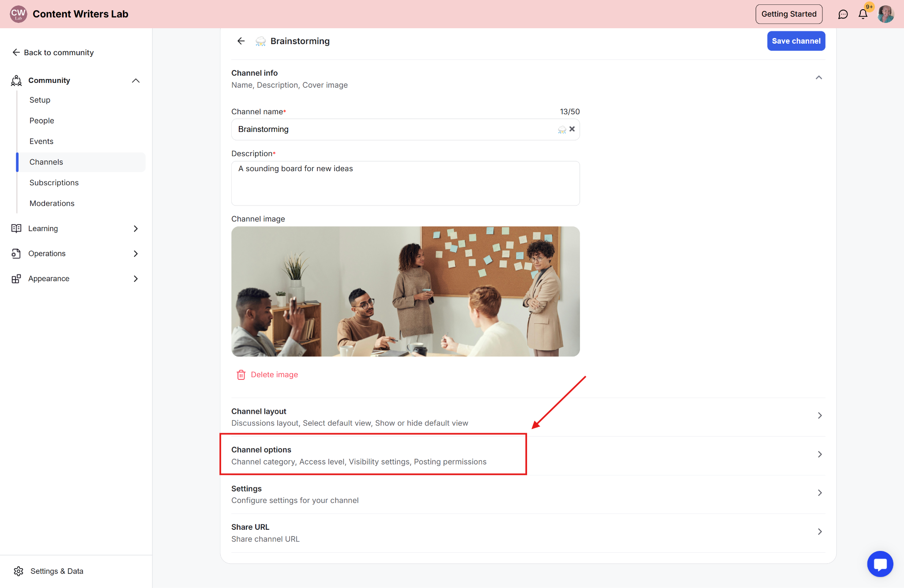Expand the Channel options section

pos(819,454)
